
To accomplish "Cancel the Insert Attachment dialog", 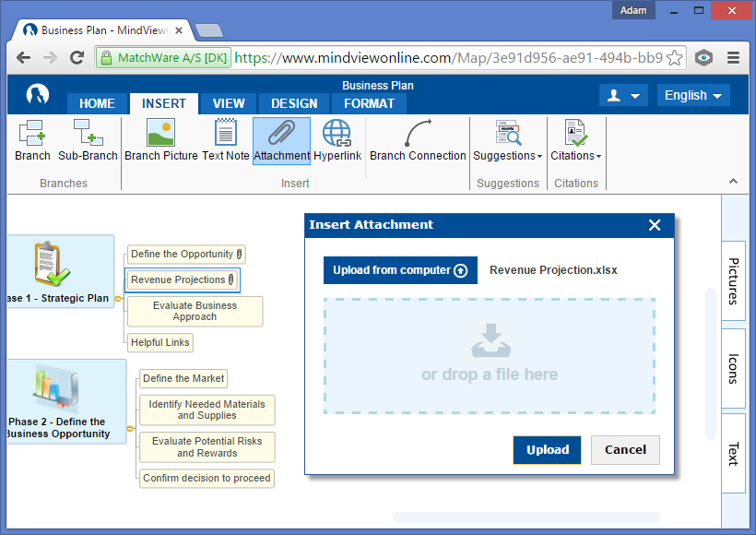I will (x=625, y=450).
